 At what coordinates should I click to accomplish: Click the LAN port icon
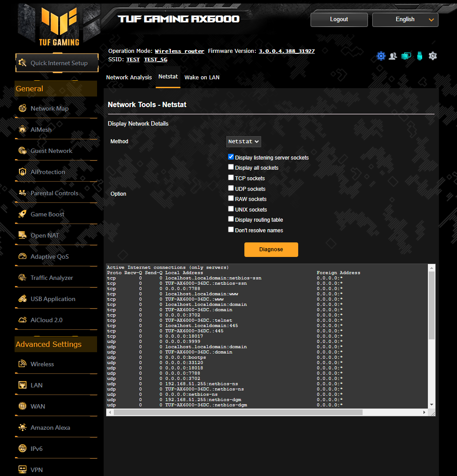tap(22, 385)
